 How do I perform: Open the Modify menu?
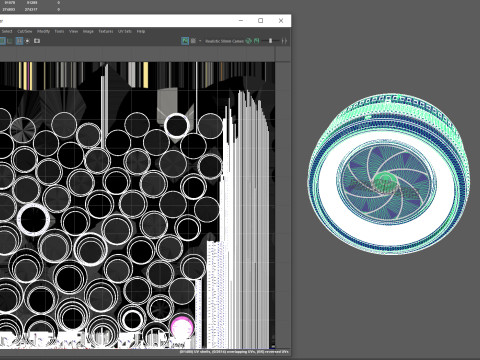(43, 31)
